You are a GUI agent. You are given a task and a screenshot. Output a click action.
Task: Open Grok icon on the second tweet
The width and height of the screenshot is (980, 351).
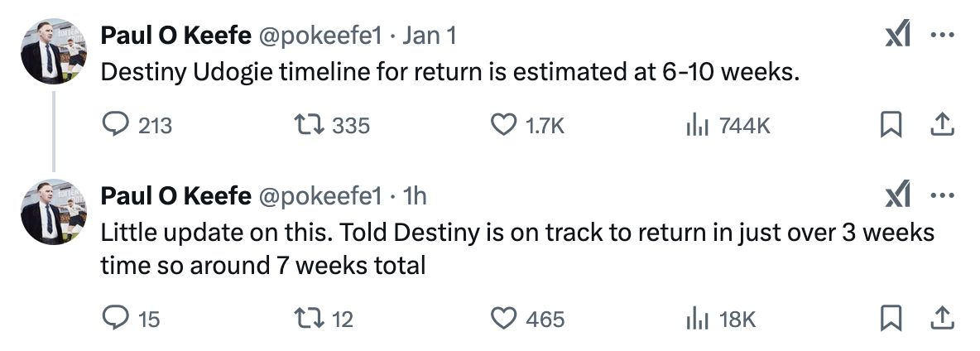[x=897, y=195]
